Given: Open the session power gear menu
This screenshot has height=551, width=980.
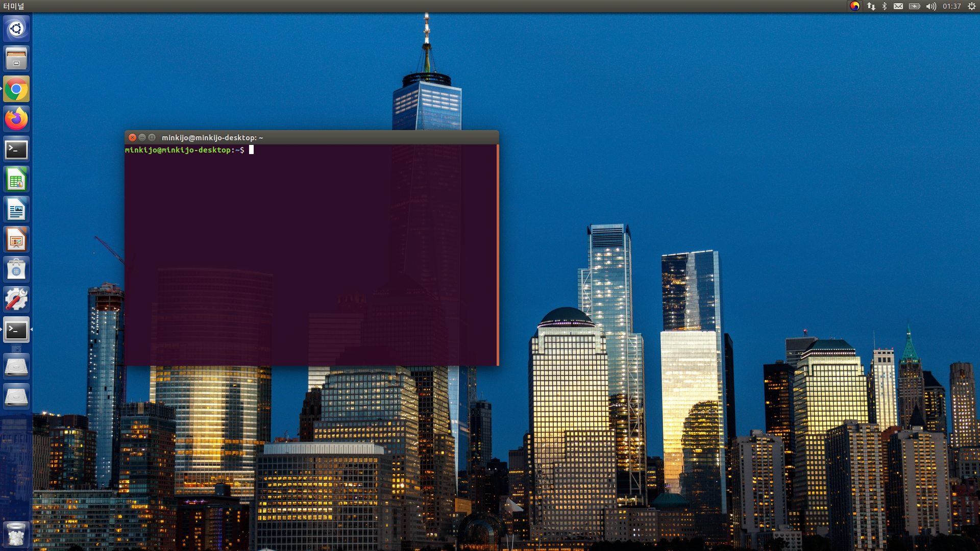Looking at the screenshot, I should [x=972, y=6].
